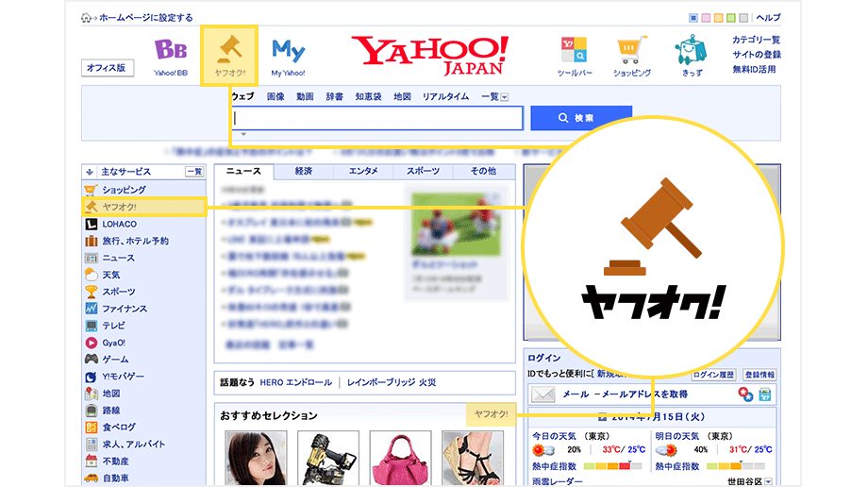The width and height of the screenshot is (868, 487).
Task: Open Yahoo! BB icon
Action: pyautogui.click(x=171, y=56)
